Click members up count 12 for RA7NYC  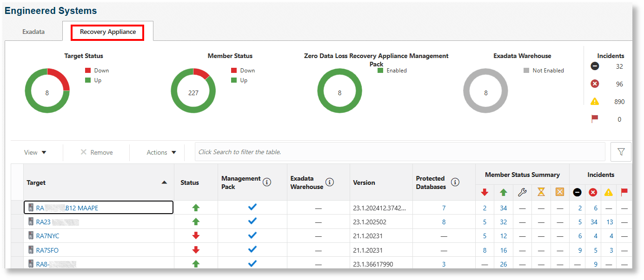tap(504, 236)
